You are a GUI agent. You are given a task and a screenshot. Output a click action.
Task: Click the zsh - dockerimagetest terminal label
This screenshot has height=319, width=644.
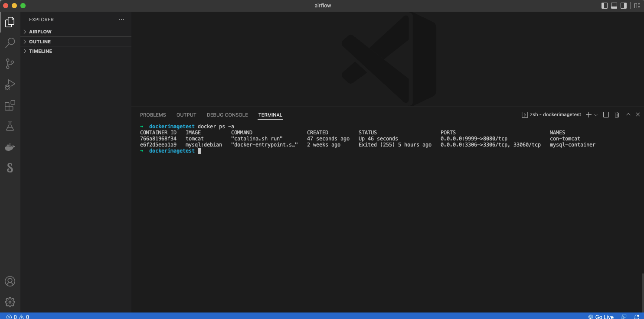tap(551, 115)
